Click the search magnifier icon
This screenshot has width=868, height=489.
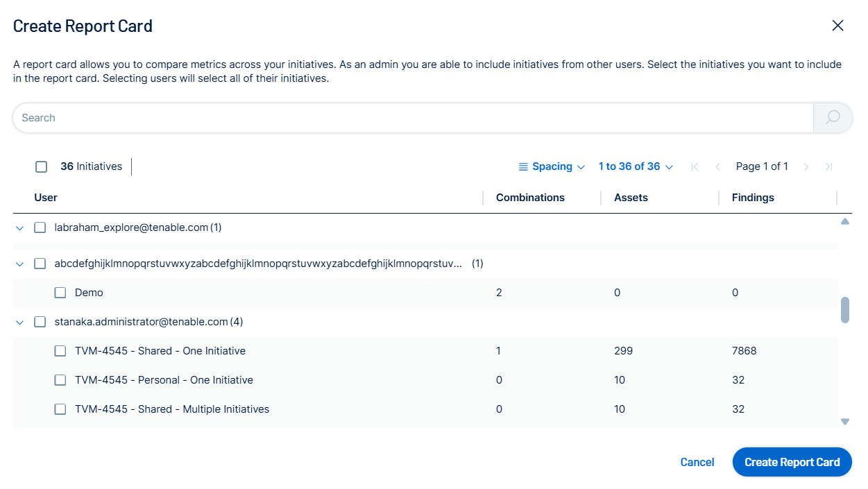coord(833,118)
